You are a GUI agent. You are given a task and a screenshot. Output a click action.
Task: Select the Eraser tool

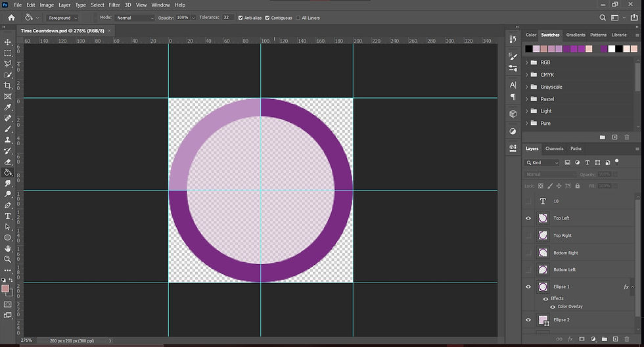[x=8, y=162]
